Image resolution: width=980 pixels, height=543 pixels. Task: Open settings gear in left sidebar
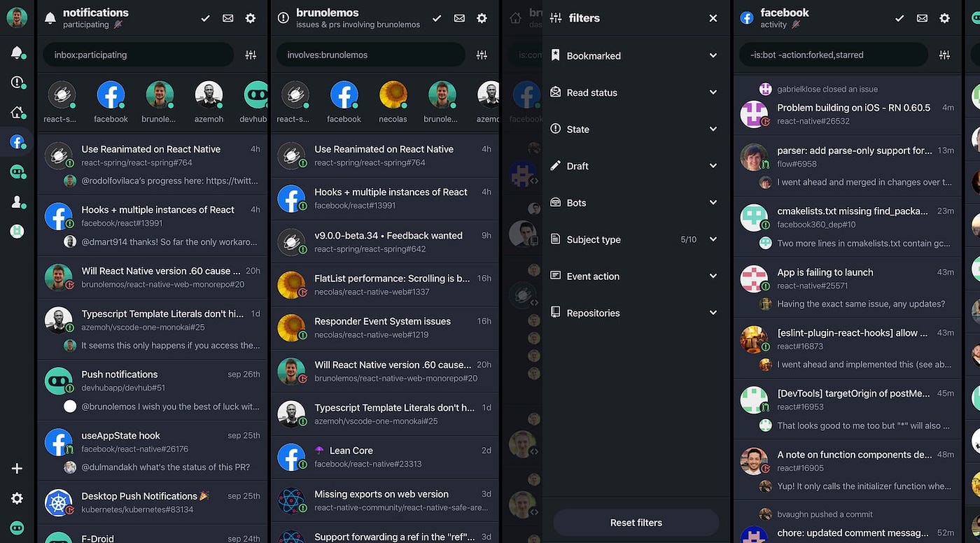coord(17,498)
